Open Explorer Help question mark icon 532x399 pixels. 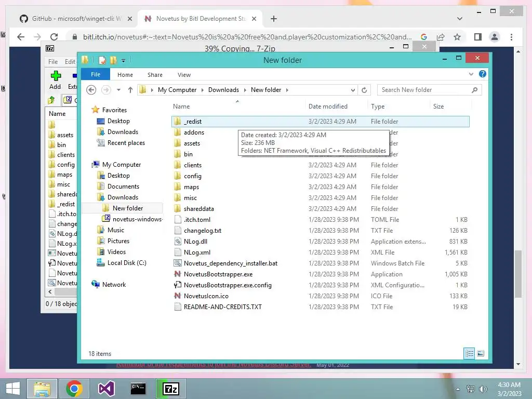click(x=483, y=74)
